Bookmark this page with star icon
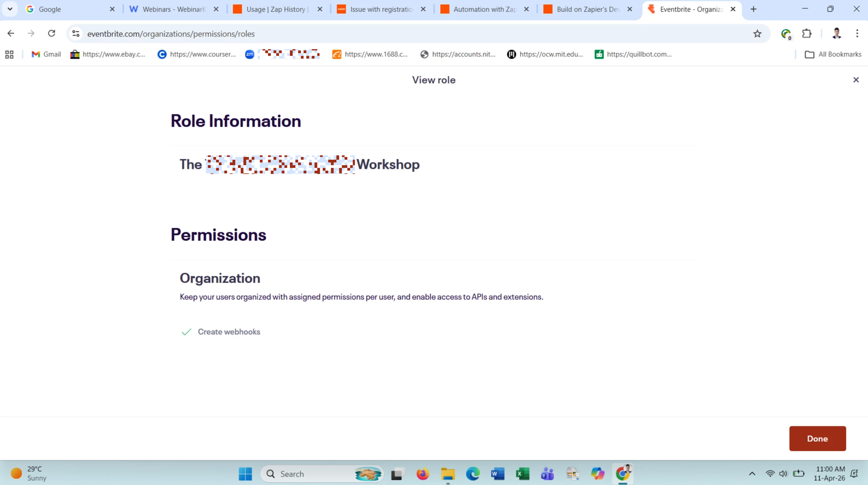Viewport: 868px width, 485px height. point(757,34)
